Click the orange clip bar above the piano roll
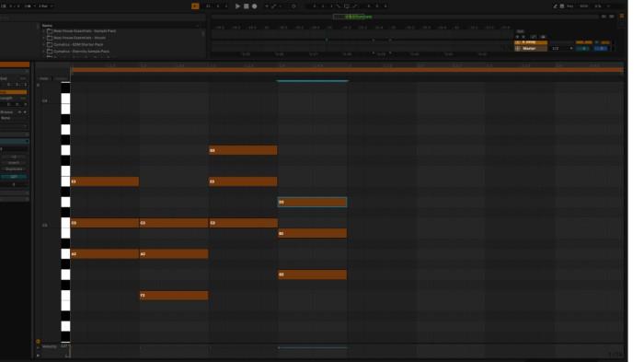This screenshot has height=362, width=644. coord(347,70)
